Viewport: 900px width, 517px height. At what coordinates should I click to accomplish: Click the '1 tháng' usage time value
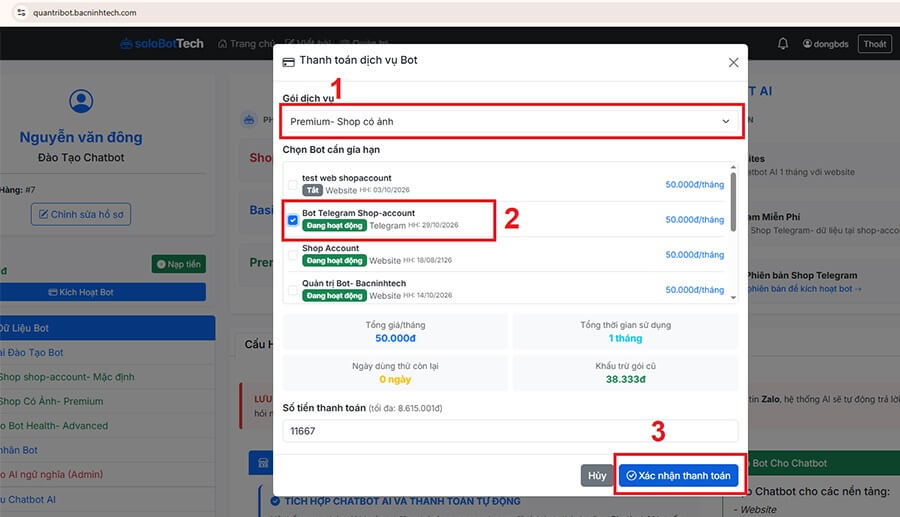[625, 339]
